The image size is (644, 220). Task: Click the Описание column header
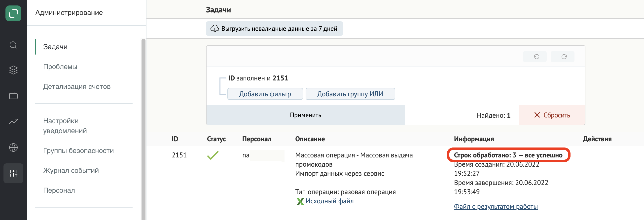point(310,139)
